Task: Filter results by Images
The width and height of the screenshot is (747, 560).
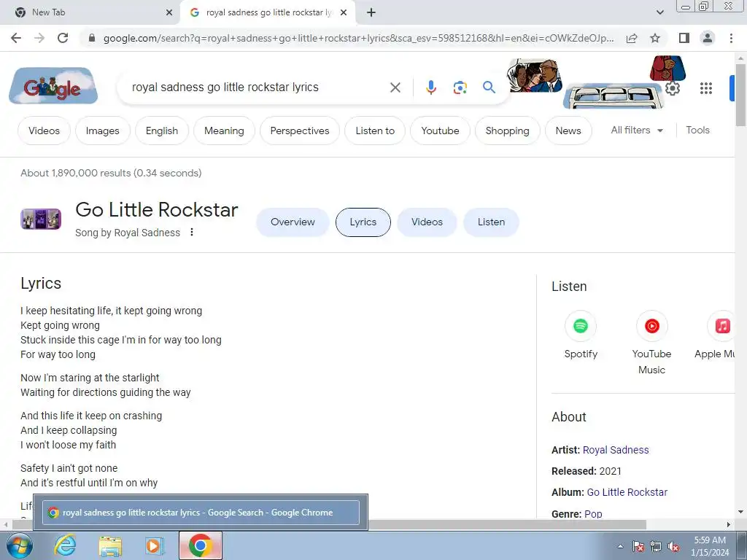Action: point(102,131)
